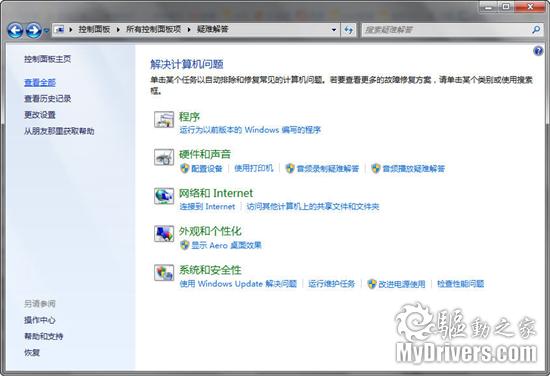
Task: Focus the 搜索疑难解答 search box
Action: (x=447, y=30)
